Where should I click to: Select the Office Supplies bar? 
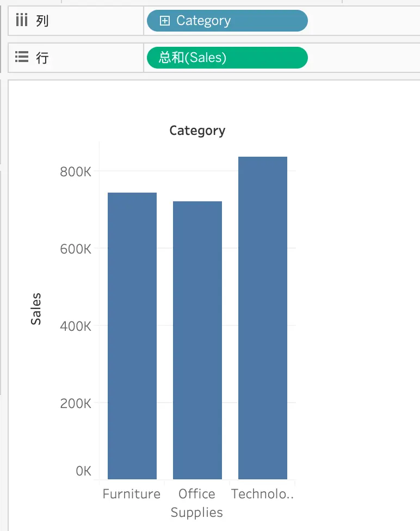click(197, 340)
